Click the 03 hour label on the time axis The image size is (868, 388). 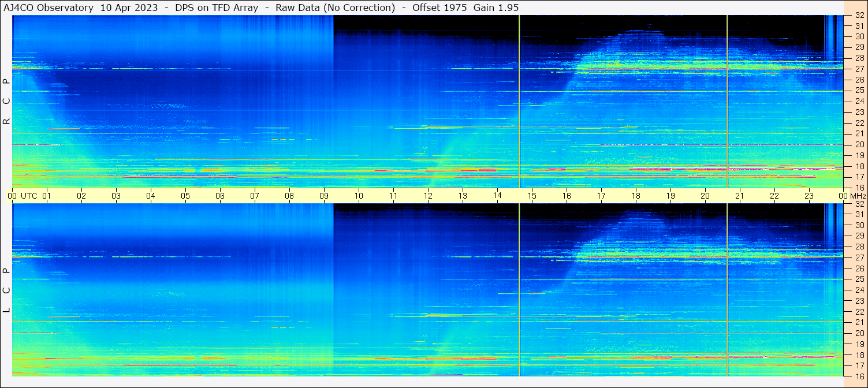point(116,196)
